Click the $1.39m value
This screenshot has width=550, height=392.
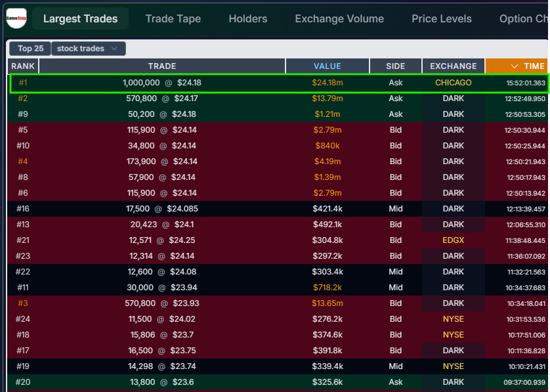coord(328,177)
